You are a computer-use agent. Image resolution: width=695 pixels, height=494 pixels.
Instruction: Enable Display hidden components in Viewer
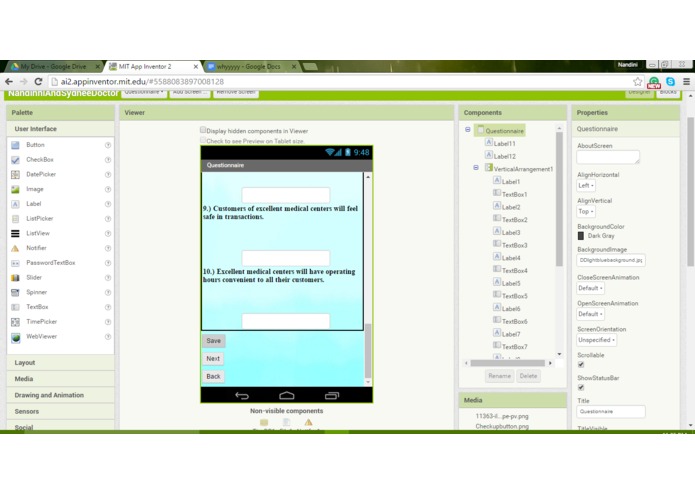[203, 130]
